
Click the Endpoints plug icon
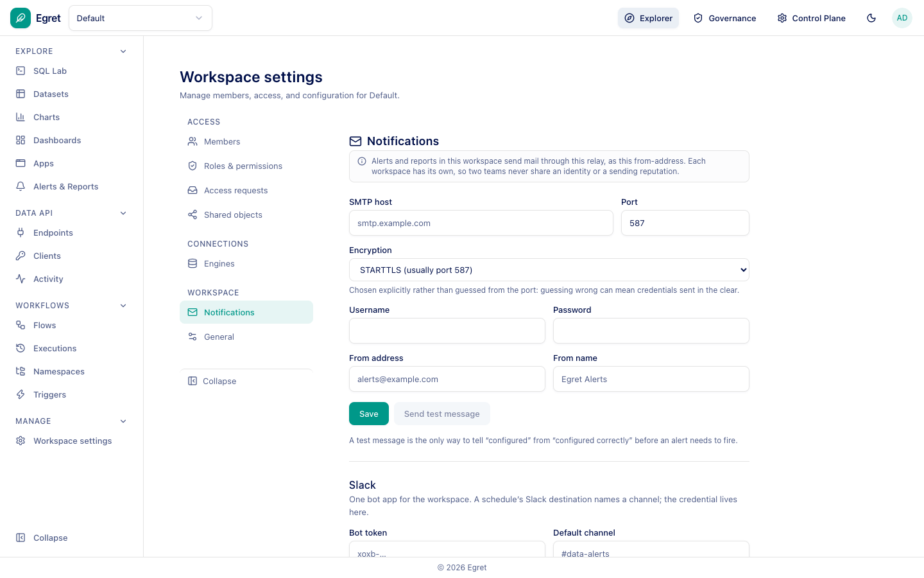click(x=21, y=232)
